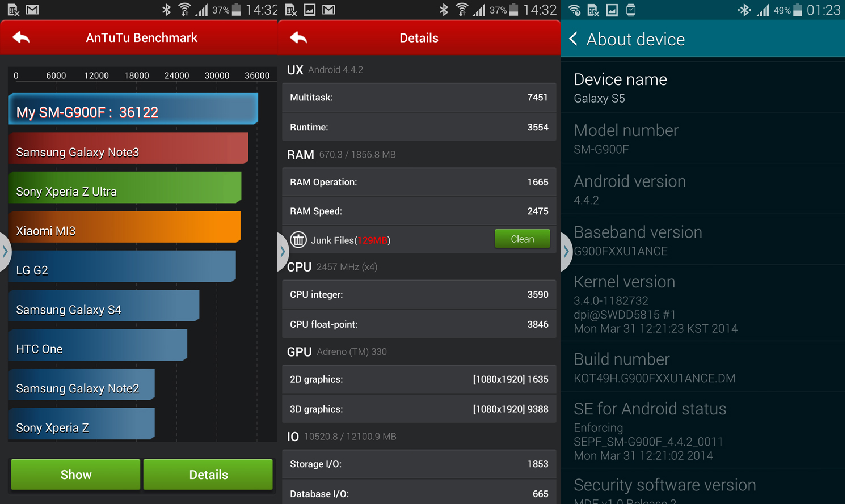The width and height of the screenshot is (851, 504).
Task: Select the Sony Xperia Z Ultra bar
Action: click(125, 188)
